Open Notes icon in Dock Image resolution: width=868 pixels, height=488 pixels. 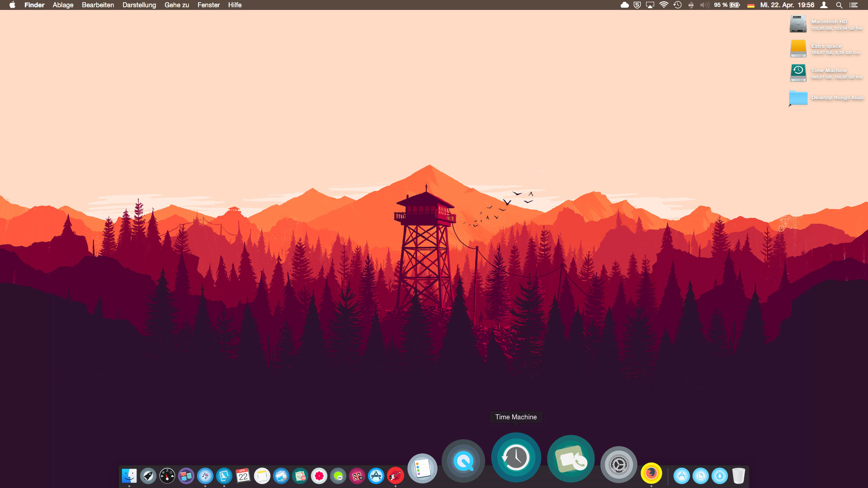262,475
